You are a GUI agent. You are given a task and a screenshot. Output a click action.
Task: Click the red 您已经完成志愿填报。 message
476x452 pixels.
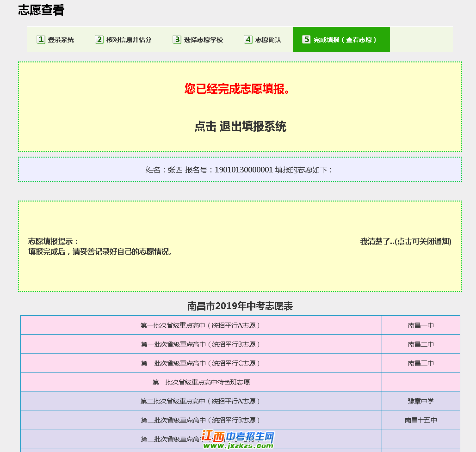point(237,89)
